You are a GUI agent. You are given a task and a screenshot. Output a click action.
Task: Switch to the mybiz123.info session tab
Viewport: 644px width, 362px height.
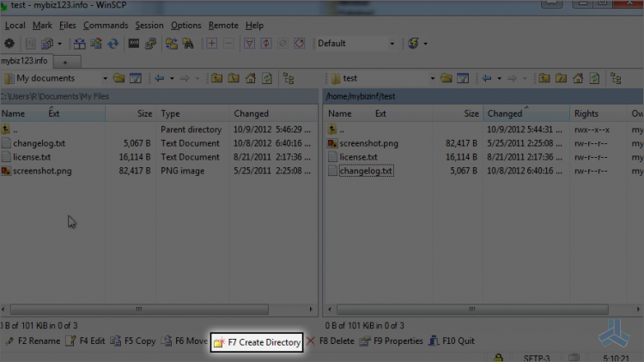(24, 61)
